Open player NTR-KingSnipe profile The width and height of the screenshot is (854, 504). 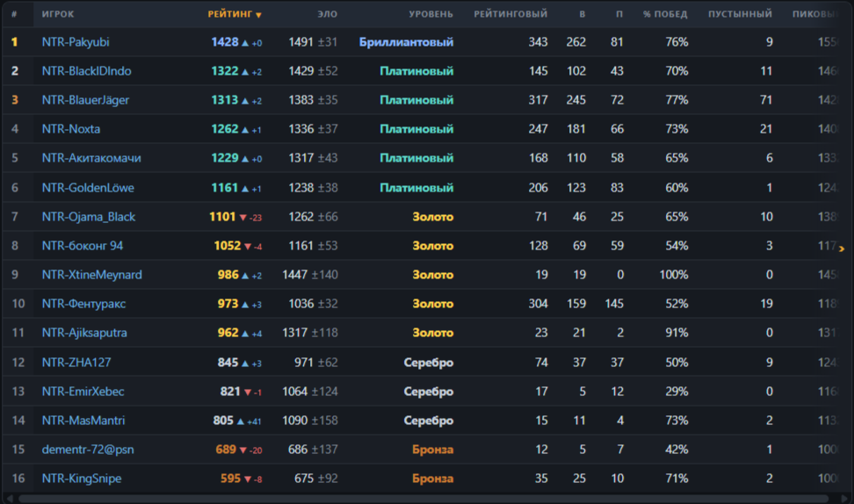point(82,479)
